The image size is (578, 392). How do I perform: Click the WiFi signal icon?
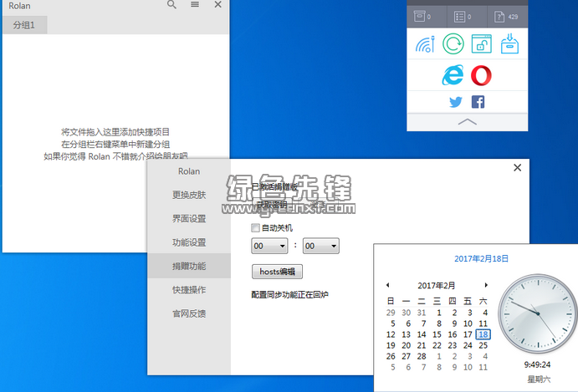(x=425, y=43)
